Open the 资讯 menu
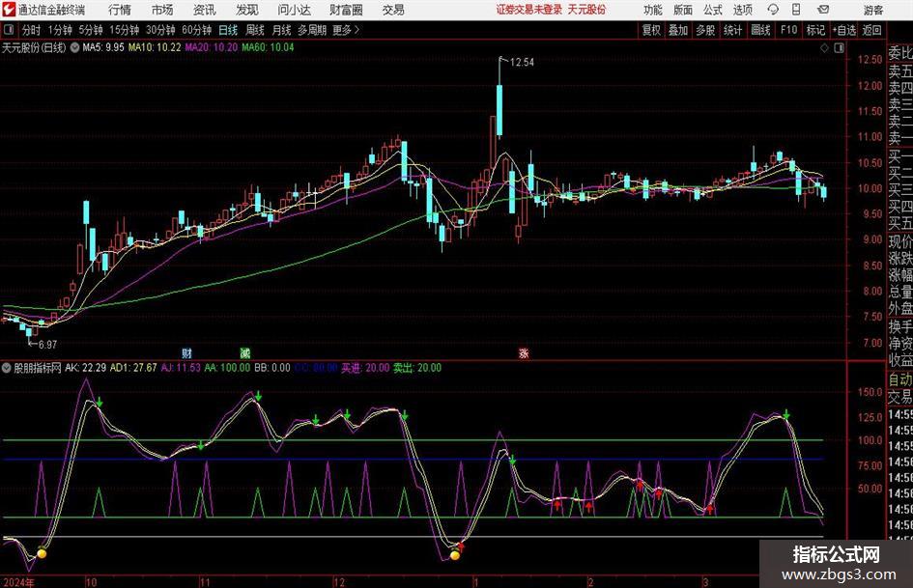The height and width of the screenshot is (588, 913). click(x=205, y=10)
